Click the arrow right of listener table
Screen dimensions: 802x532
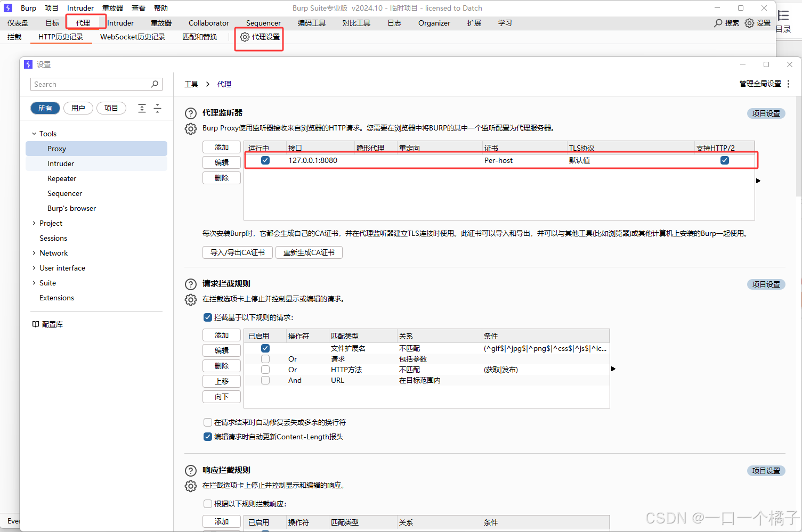[x=758, y=181]
